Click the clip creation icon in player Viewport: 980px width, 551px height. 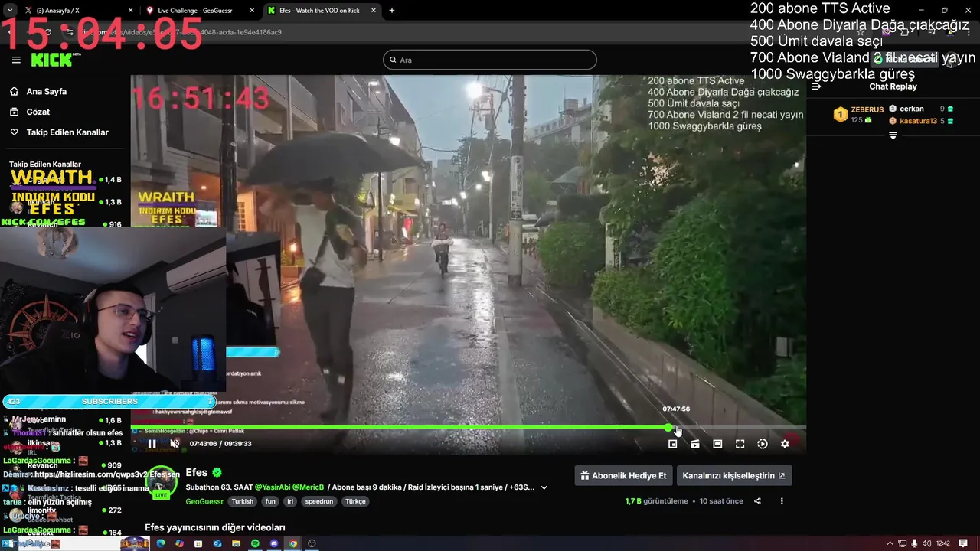point(695,444)
